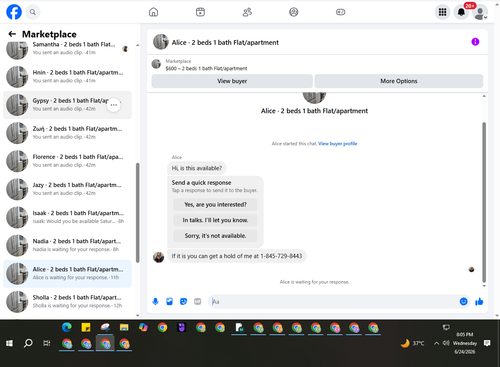Open the Friends icon in top navigation
The width and height of the screenshot is (500, 367).
(x=247, y=12)
